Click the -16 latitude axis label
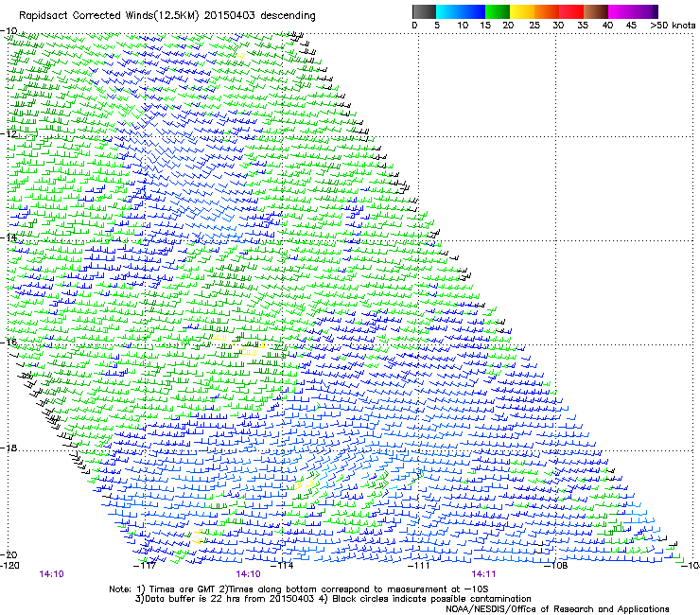 point(9,343)
